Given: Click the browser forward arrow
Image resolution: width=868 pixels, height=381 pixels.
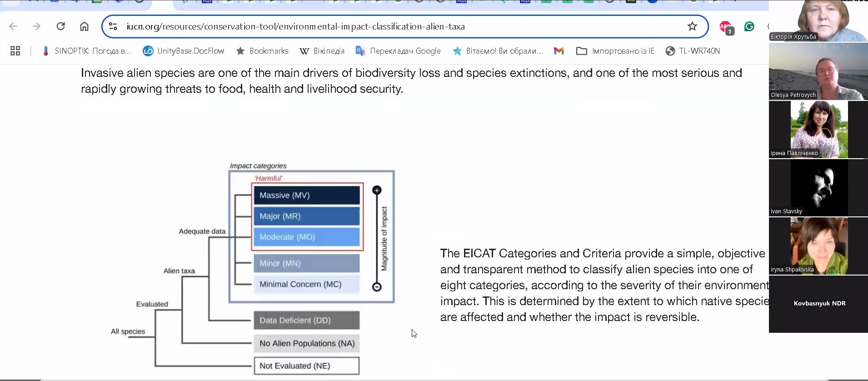Looking at the screenshot, I should [x=36, y=26].
